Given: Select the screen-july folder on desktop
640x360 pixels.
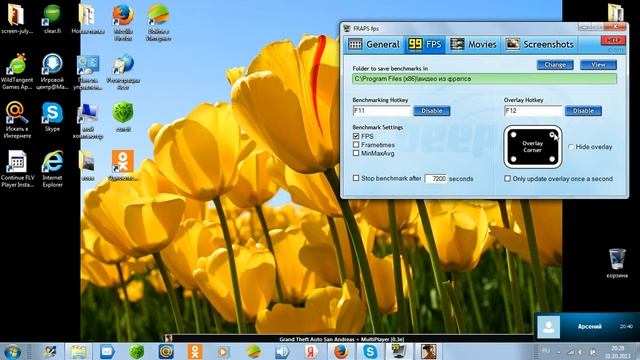Looking at the screenshot, I should (x=16, y=18).
